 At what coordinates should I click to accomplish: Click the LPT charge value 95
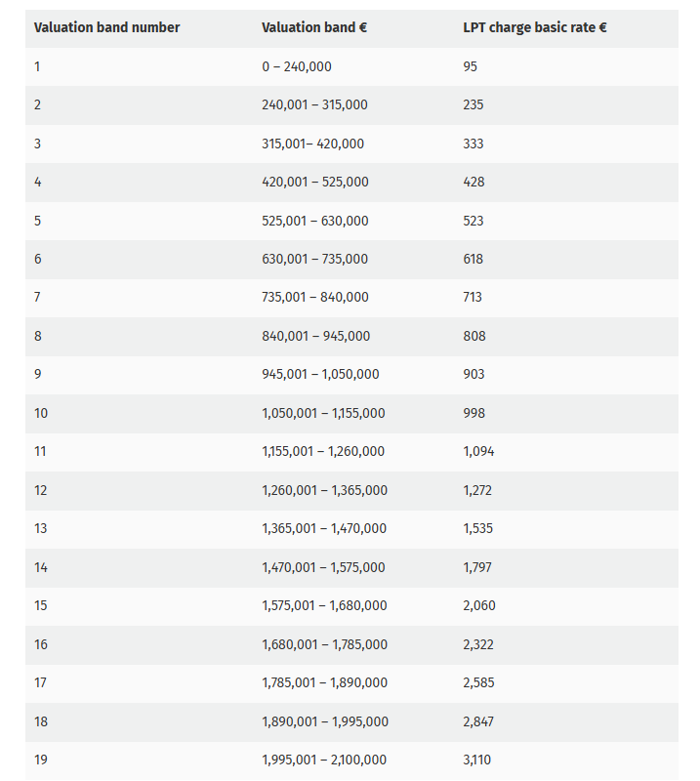point(471,66)
